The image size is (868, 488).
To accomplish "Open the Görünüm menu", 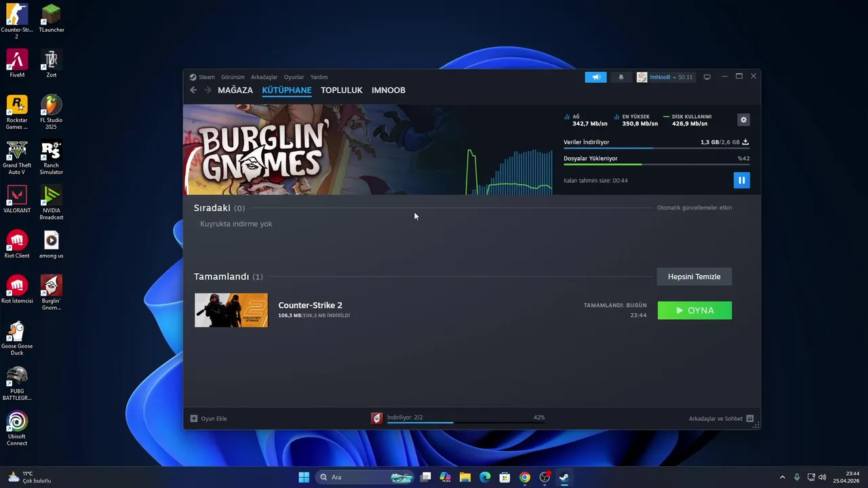I will coord(233,77).
